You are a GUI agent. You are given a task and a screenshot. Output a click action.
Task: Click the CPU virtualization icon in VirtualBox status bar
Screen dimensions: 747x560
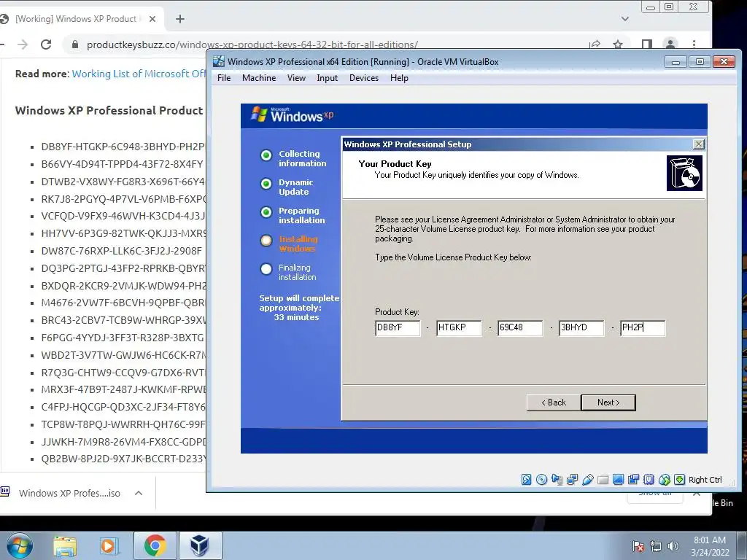[649, 480]
